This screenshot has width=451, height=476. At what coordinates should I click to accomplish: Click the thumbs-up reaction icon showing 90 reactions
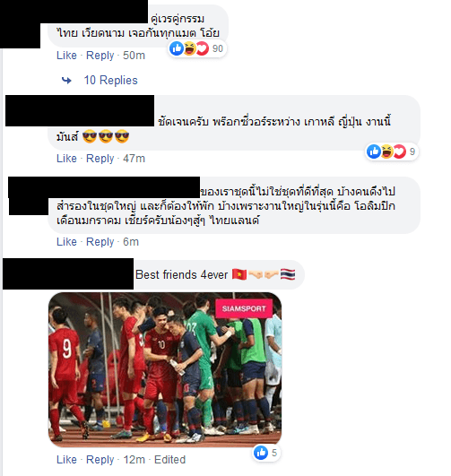click(177, 48)
